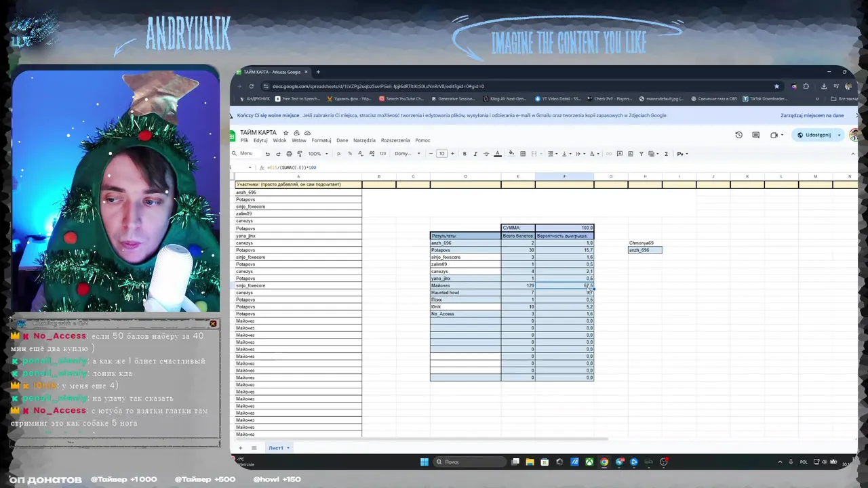Activate the paint format roller tool
The image size is (868, 488).
click(299, 154)
